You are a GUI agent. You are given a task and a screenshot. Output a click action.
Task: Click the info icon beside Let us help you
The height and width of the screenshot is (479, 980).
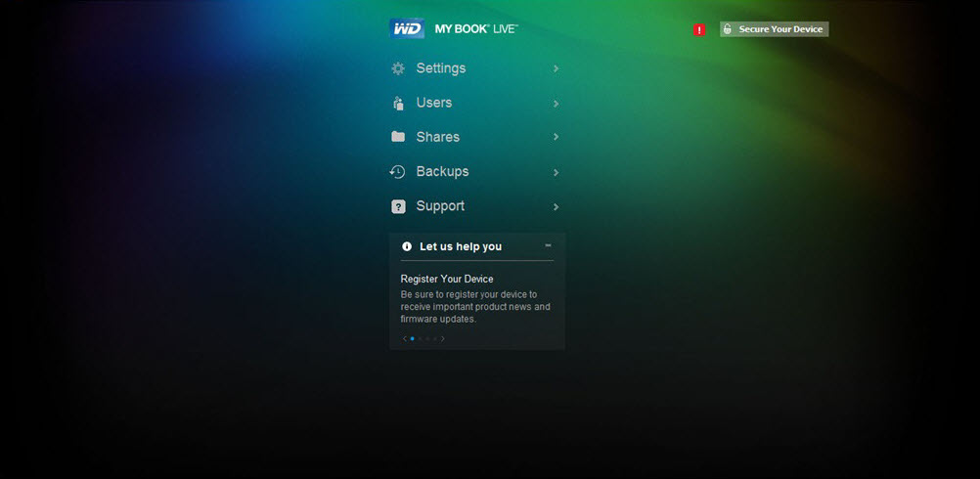(x=407, y=246)
